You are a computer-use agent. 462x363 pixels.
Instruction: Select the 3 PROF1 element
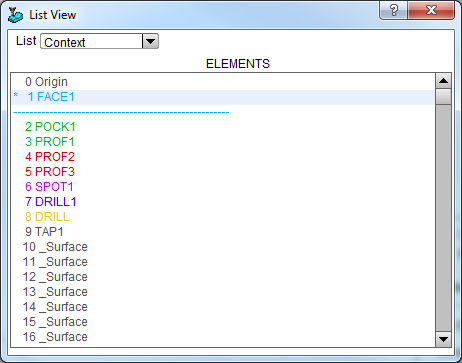coord(223,142)
